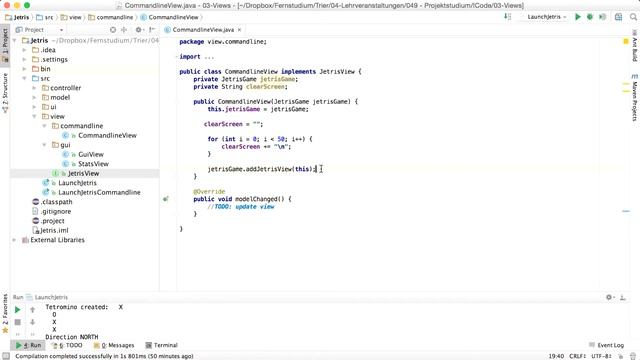Expand the bin folder
The image size is (640, 360).
coord(24,69)
